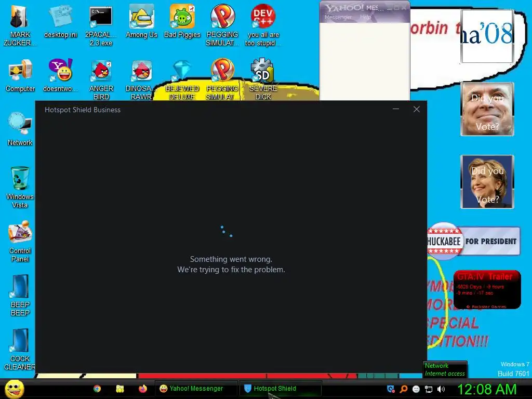
Task: Click the Yahoo Messenger smiley tray icon
Action: coord(416,389)
